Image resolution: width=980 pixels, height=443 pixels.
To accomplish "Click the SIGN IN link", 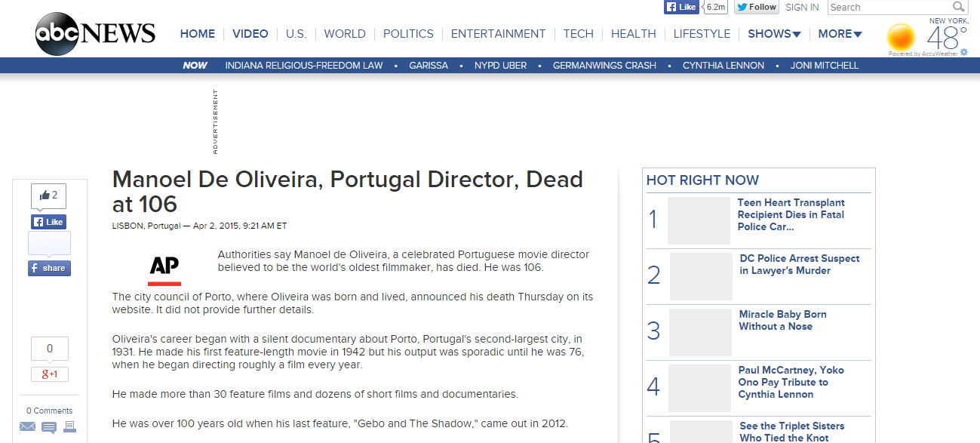I will point(802,7).
